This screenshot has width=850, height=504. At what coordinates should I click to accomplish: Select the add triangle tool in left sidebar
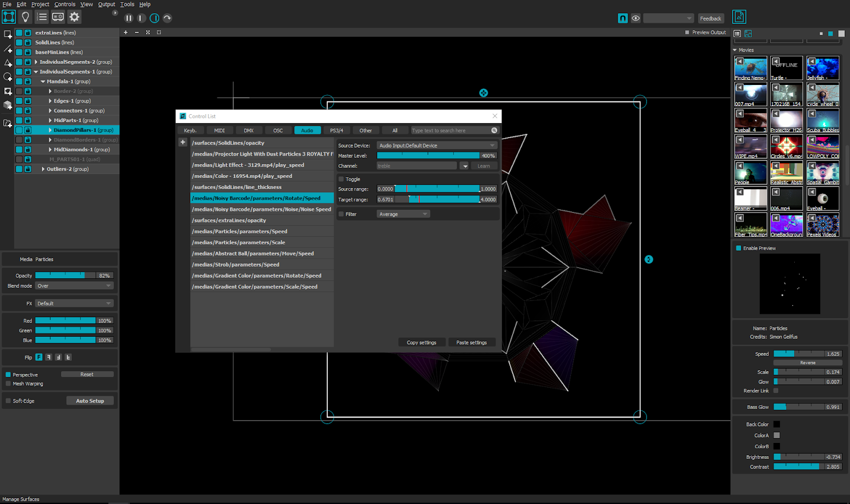[x=7, y=63]
